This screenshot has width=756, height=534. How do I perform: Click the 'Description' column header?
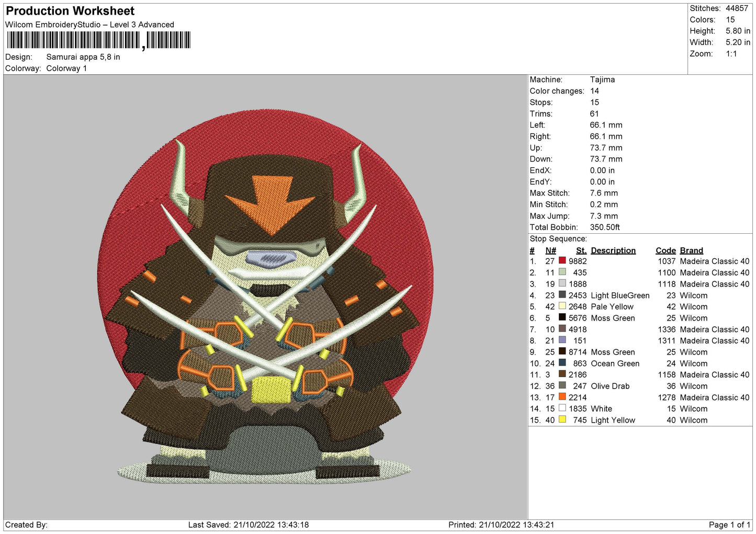[613, 251]
